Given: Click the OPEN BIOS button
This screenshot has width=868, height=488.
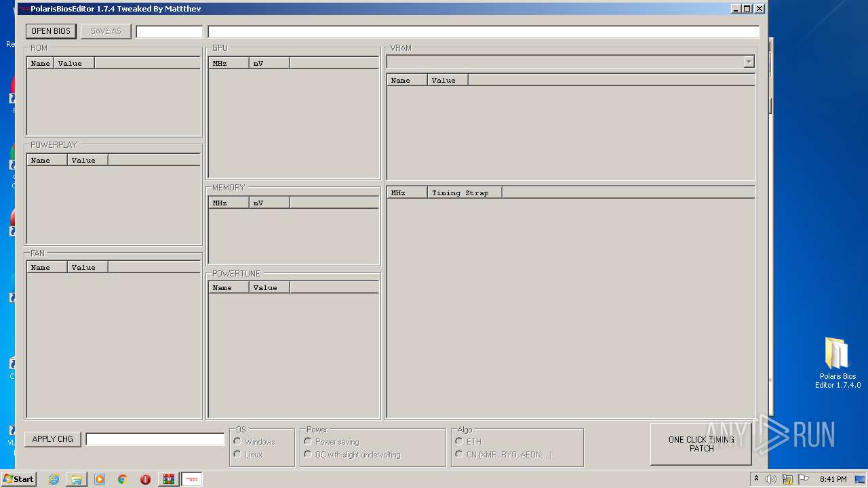Looking at the screenshot, I should 51,31.
